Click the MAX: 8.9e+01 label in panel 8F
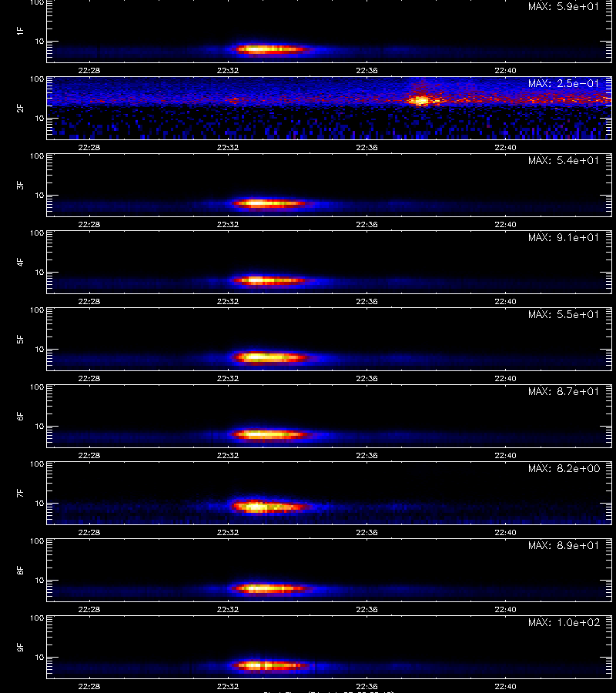This screenshot has height=693, width=616. click(564, 545)
